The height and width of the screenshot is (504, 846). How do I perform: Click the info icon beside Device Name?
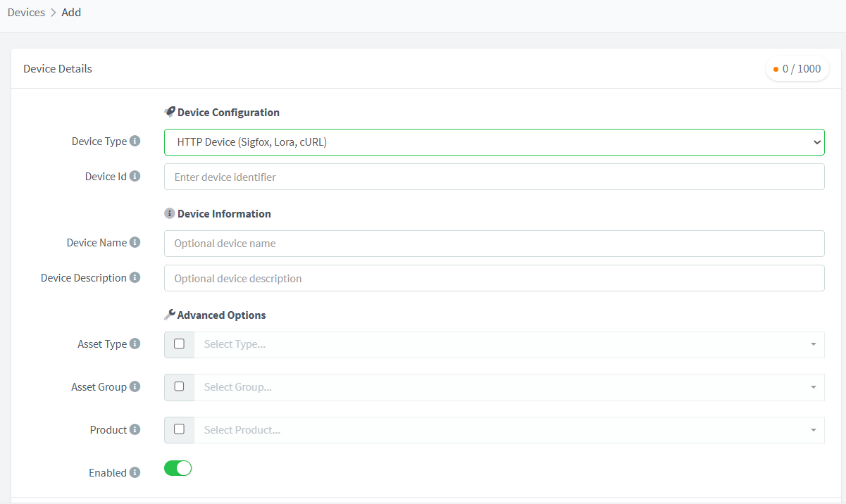click(135, 243)
